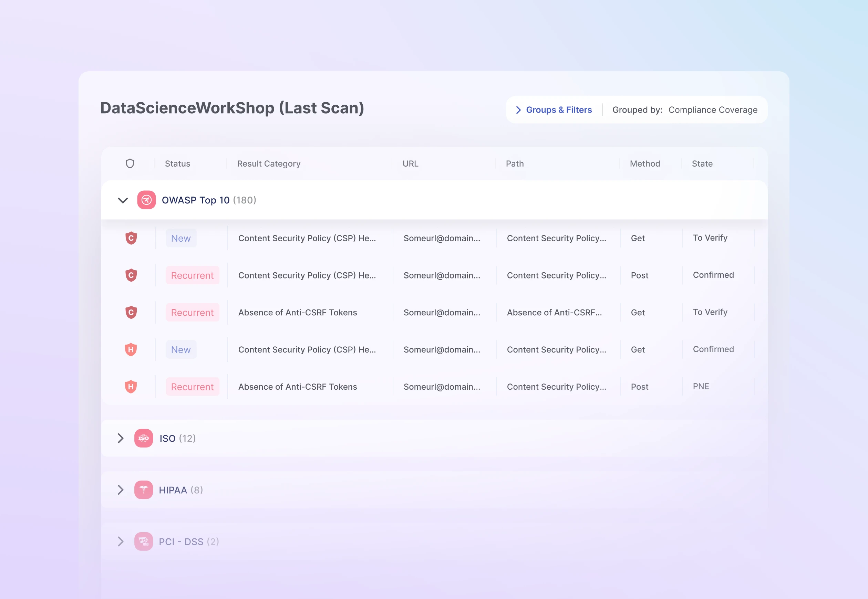The height and width of the screenshot is (599, 868).
Task: Sort by the State column header
Action: [x=702, y=164]
